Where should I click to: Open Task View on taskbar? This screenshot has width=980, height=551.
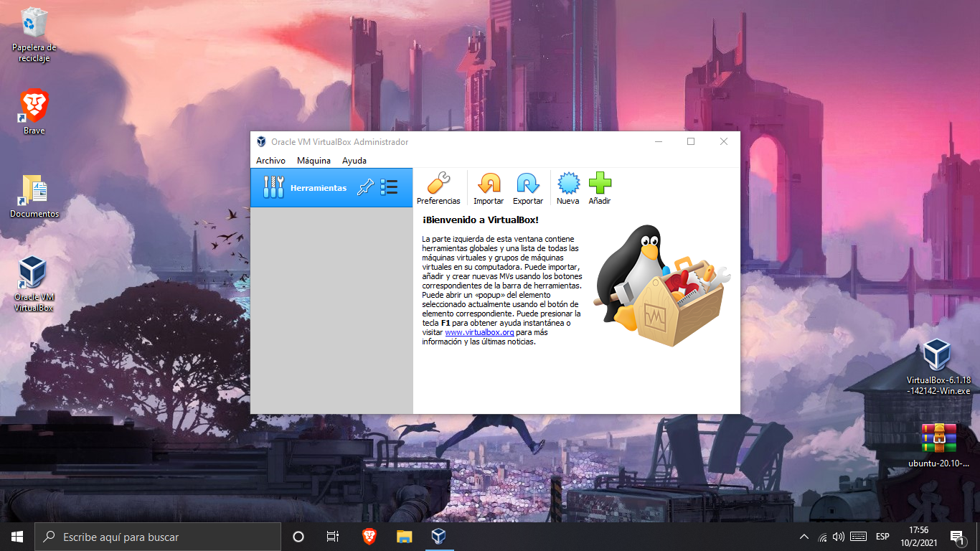tap(333, 537)
